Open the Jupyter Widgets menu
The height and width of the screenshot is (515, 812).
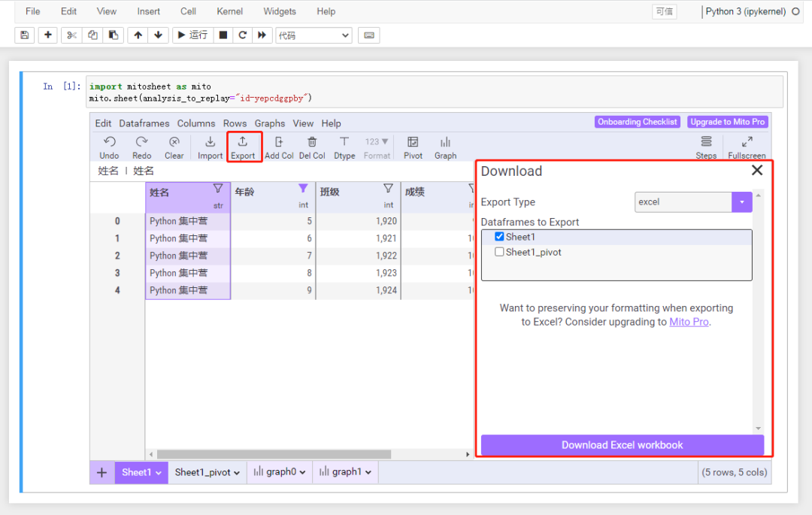(x=280, y=11)
